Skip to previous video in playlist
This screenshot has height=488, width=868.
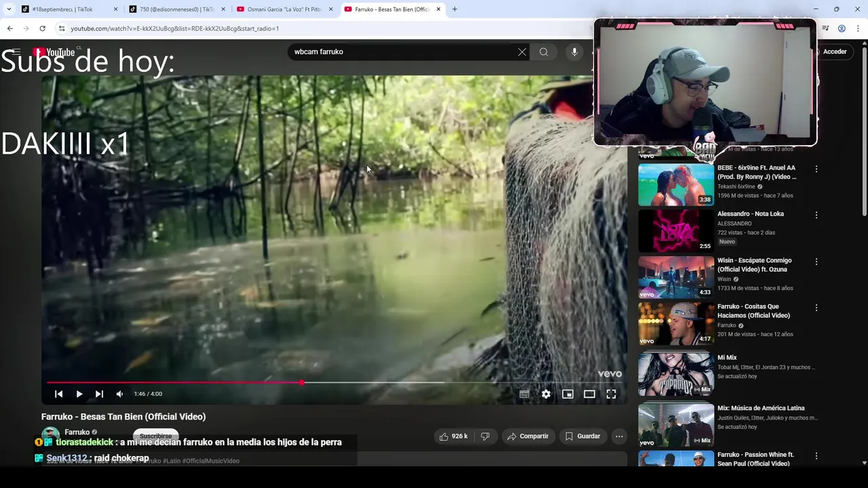[x=59, y=394]
